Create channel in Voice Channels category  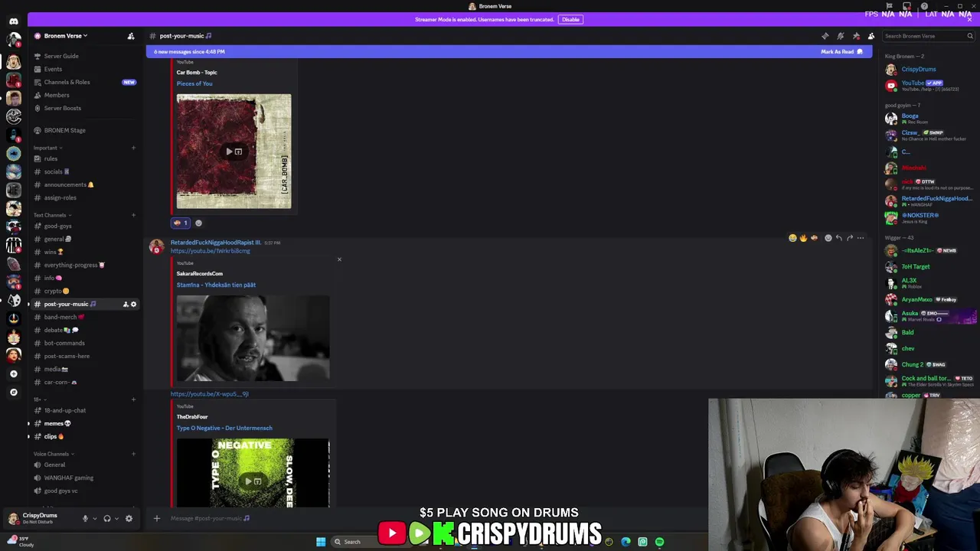133,454
